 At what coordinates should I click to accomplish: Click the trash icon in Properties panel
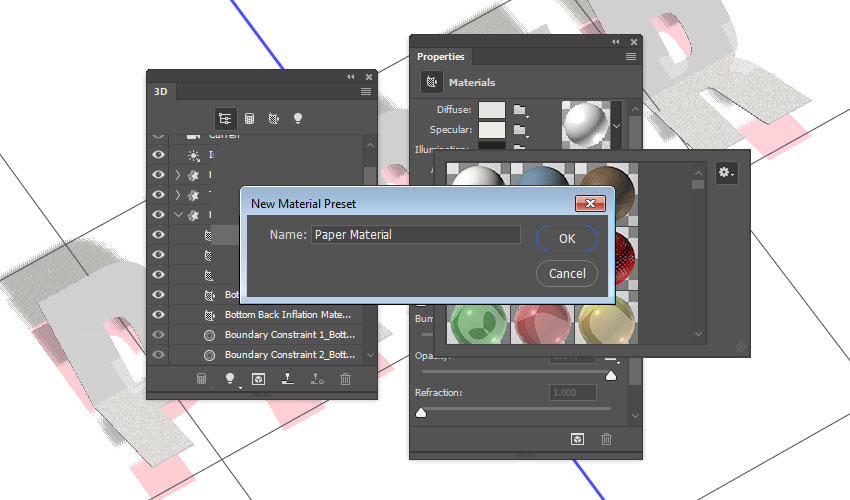point(607,439)
